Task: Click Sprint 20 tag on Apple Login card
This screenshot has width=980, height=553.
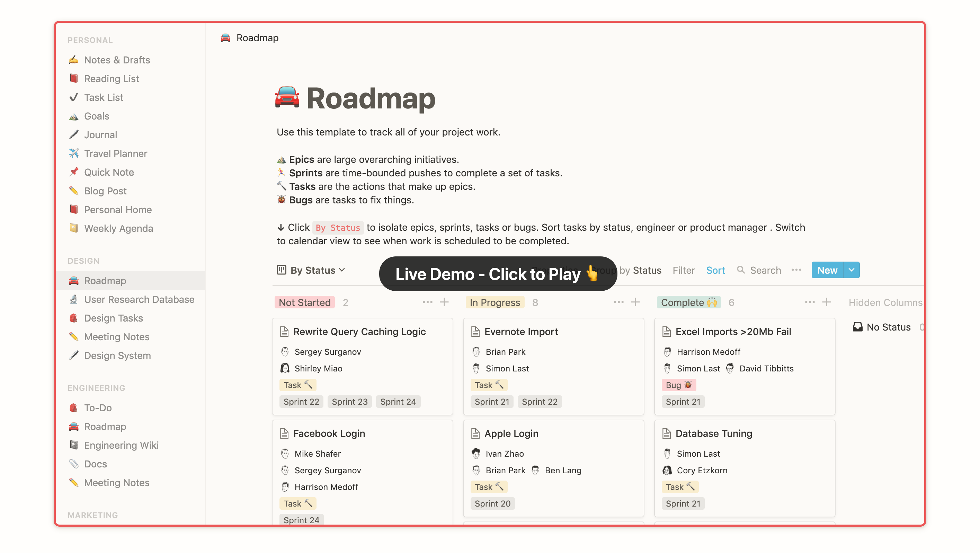Action: [x=492, y=503]
